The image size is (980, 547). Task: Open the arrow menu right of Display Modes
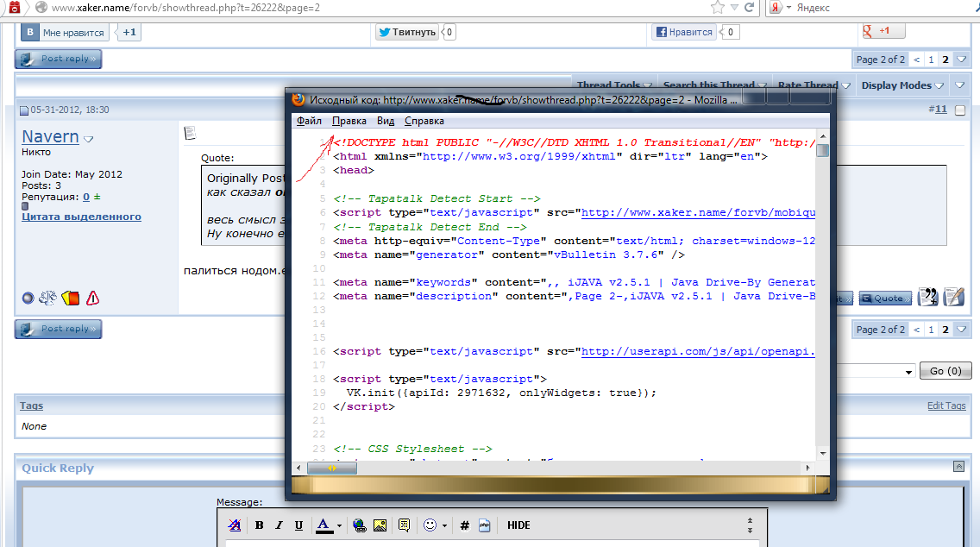click(x=960, y=85)
